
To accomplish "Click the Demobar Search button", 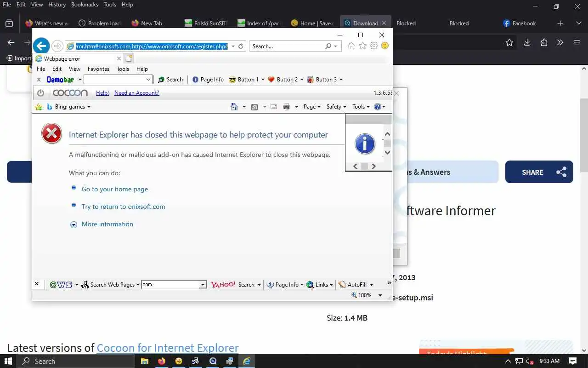I will tap(170, 80).
